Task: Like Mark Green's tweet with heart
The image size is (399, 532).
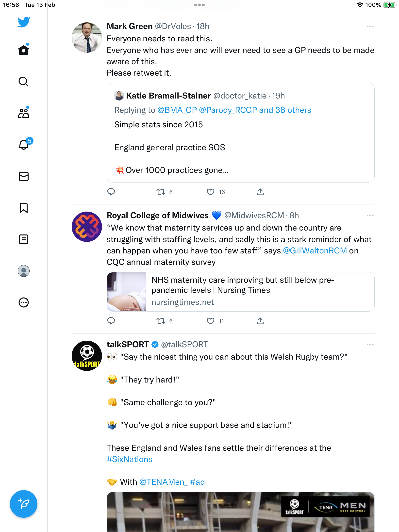Action: [x=211, y=192]
